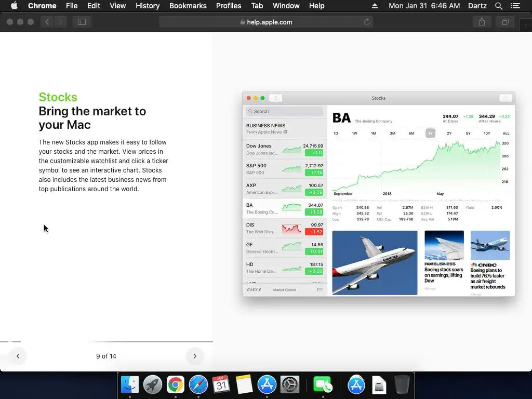Open the Profiles menu
Viewport: 532px width, 399px height.
click(x=229, y=6)
